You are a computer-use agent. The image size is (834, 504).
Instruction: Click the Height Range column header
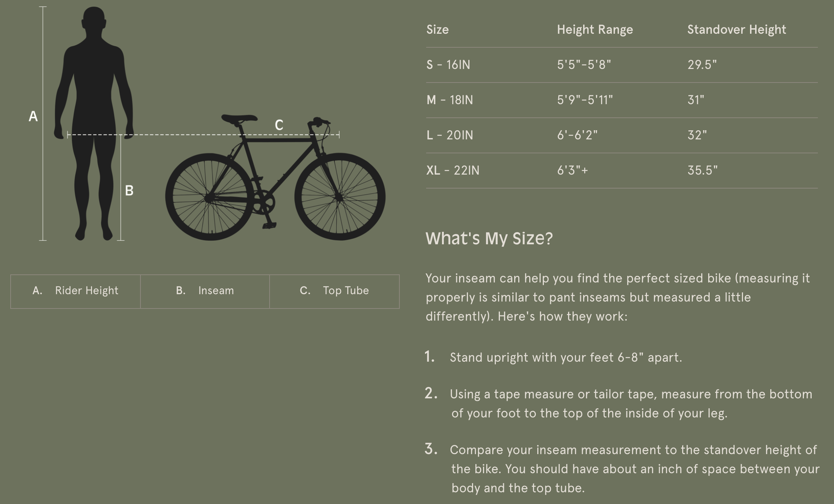point(595,30)
